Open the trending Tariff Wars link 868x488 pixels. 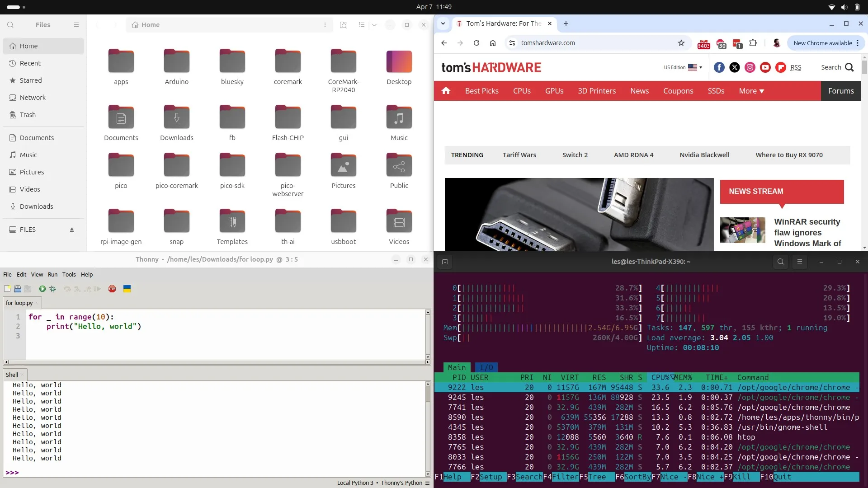(x=519, y=155)
